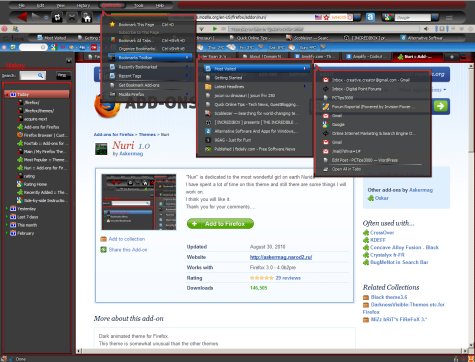Screen dimensions: 475x362
Task: Click the star icon beside Bookmark This Page
Action: click(x=112, y=24)
